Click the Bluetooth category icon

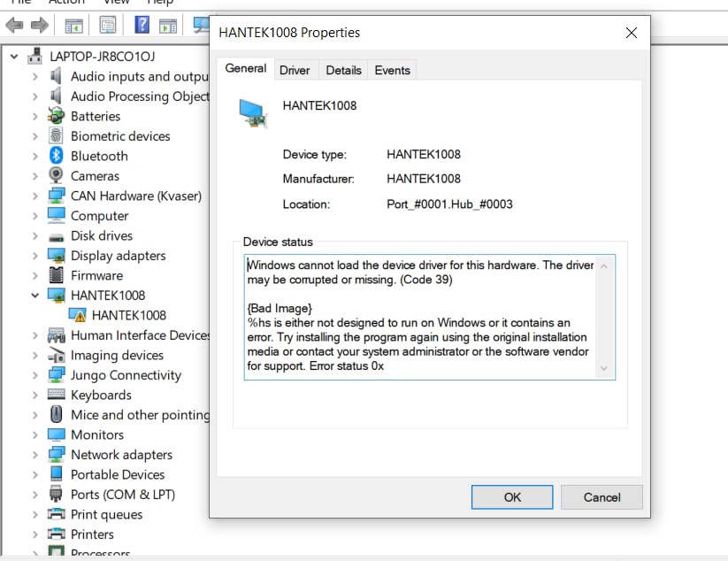[x=57, y=156]
